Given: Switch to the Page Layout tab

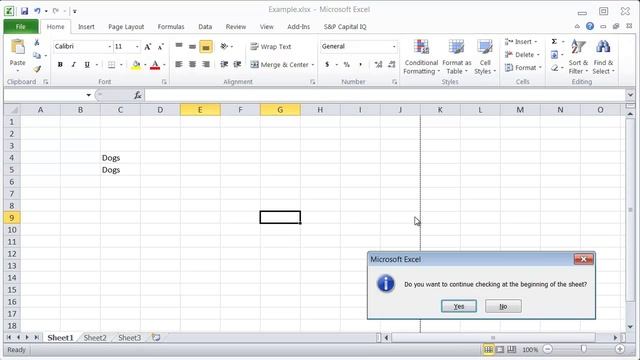Looking at the screenshot, I should click(x=126, y=27).
